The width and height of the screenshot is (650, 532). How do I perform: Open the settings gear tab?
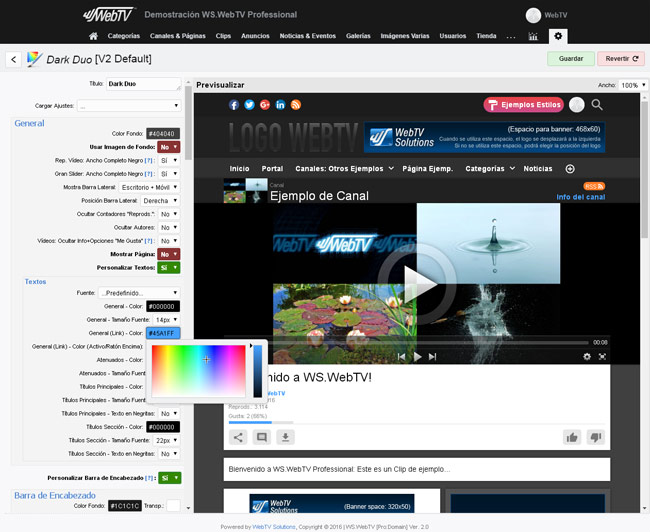tap(558, 36)
